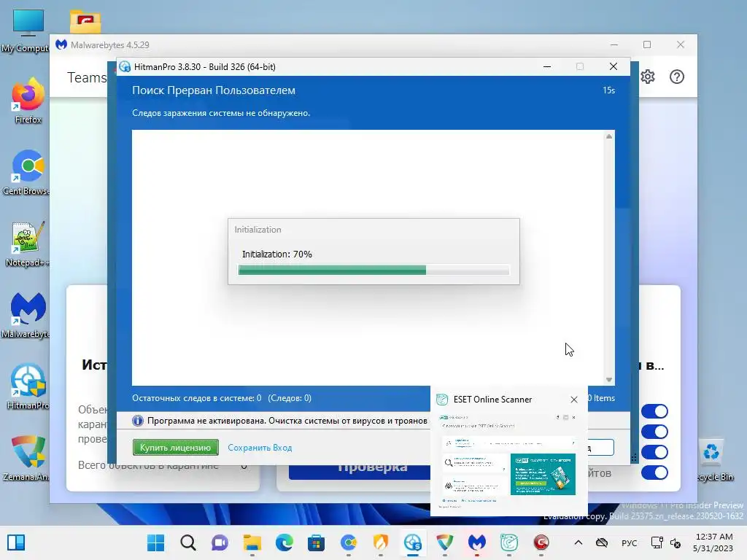Viewport: 747px width, 560px height.
Task: Switch to Zemana in the taskbar
Action: click(x=444, y=542)
